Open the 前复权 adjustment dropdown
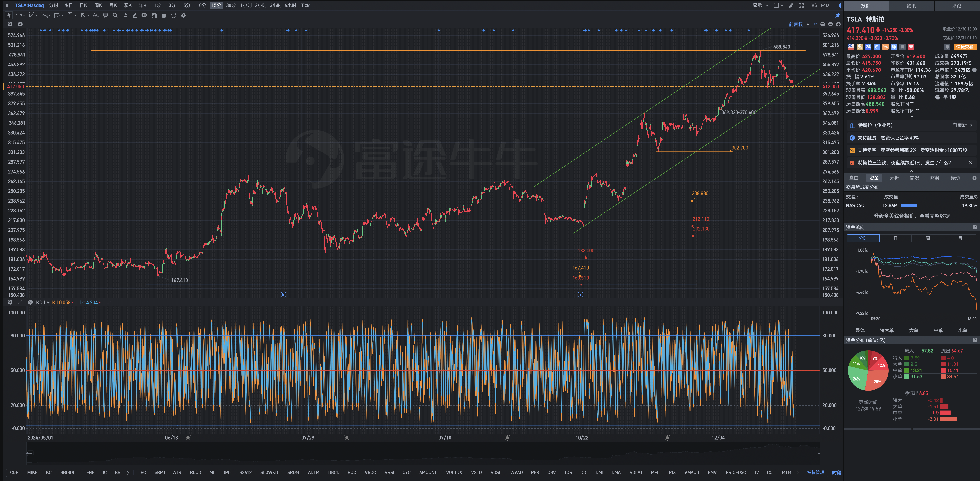 (799, 24)
